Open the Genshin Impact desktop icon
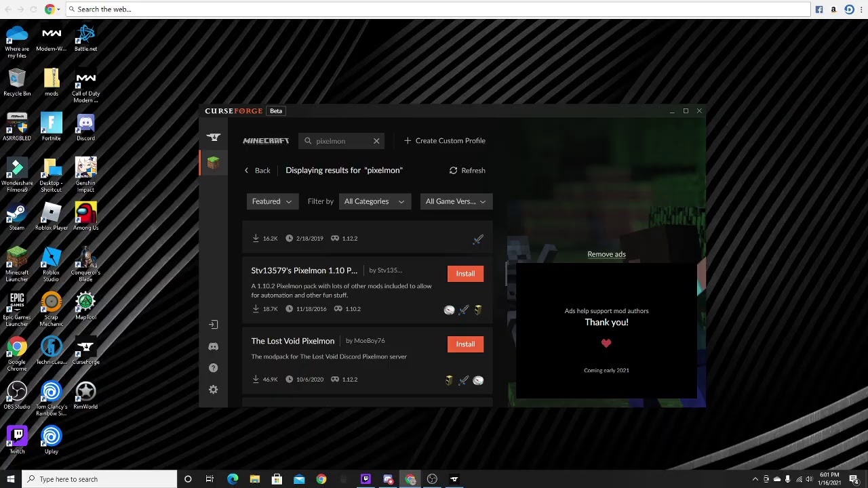The image size is (868, 488). (x=85, y=175)
